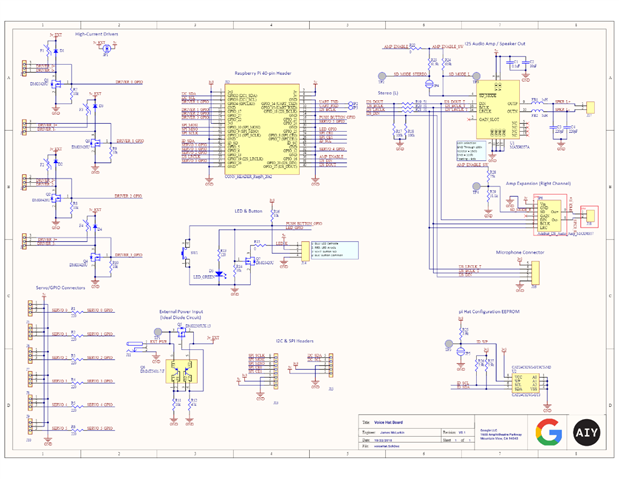Click the 'Microphone Connector' title
Image resolution: width=619 pixels, height=479 pixels.
520,252
